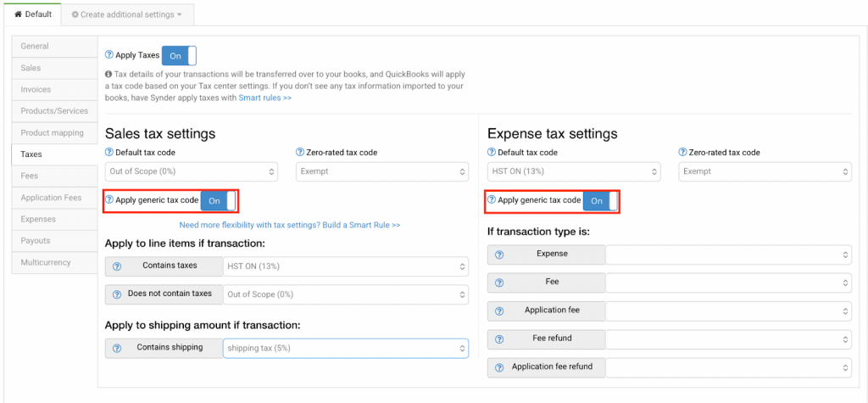The width and height of the screenshot is (868, 403).
Task: Switch to the Default settings tab
Action: pos(33,14)
